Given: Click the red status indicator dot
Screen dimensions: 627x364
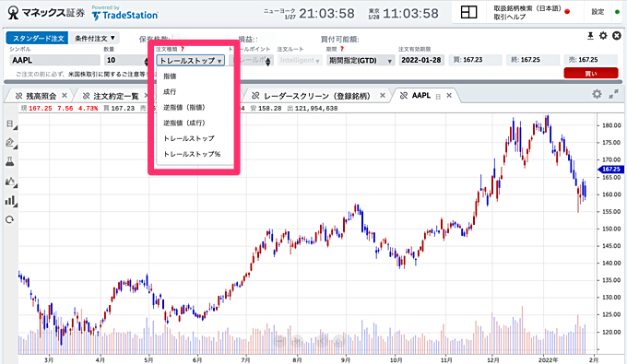Looking at the screenshot, I should (567, 12).
